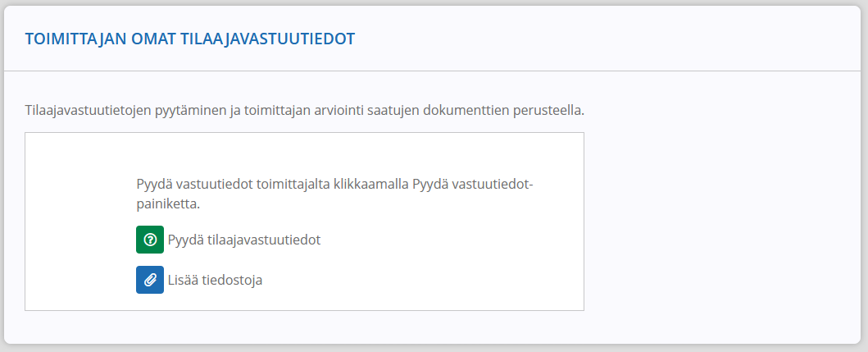Click the green question mark icon
This screenshot has height=352, width=868.
(150, 240)
